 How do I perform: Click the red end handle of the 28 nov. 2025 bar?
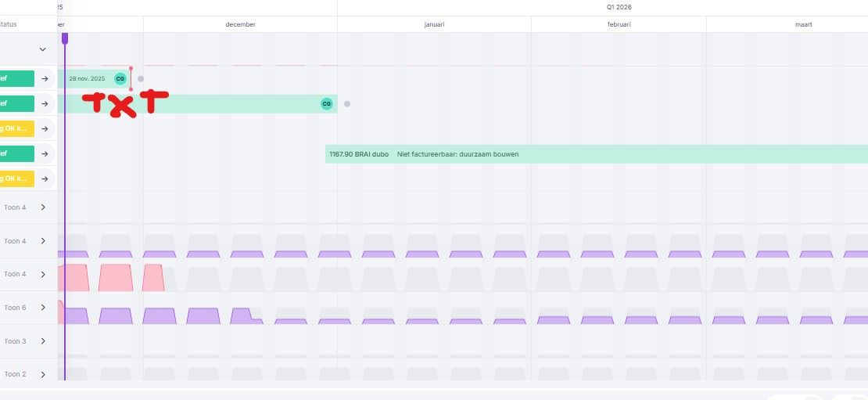click(131, 79)
